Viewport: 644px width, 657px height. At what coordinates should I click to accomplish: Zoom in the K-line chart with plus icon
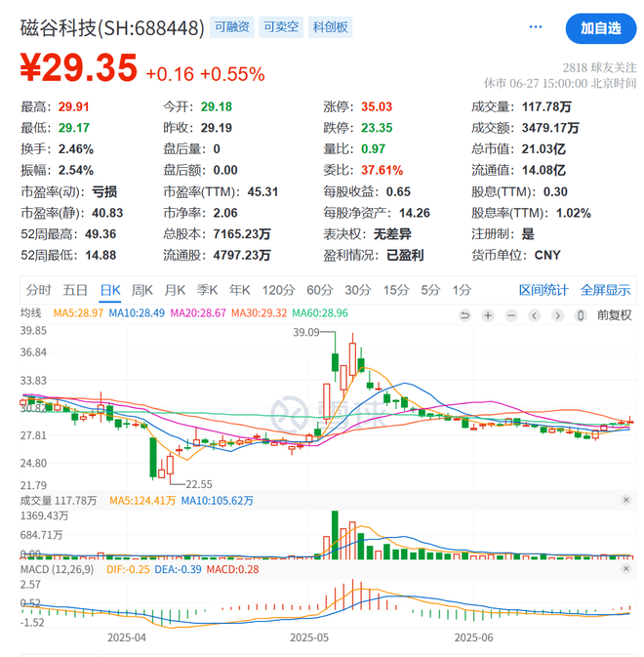coord(488,315)
